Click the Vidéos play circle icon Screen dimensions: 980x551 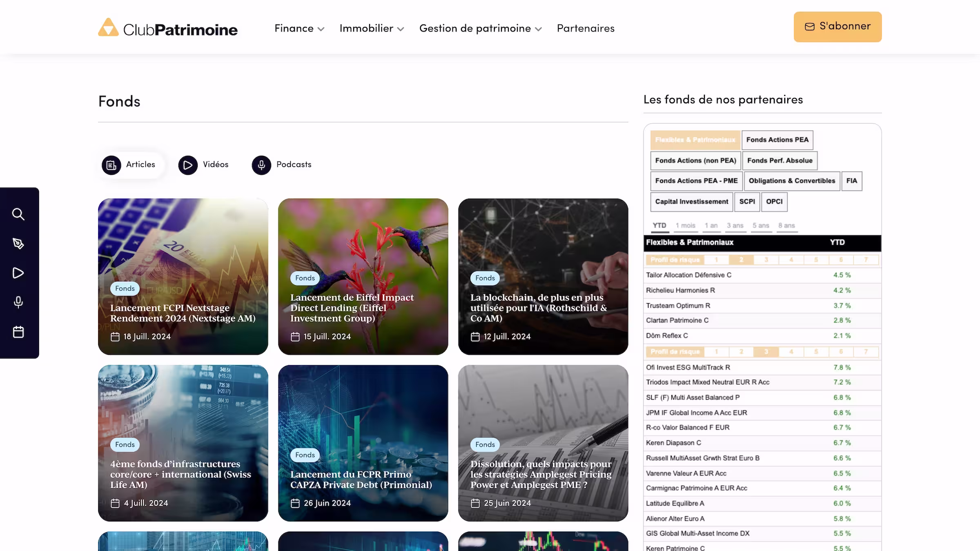(x=188, y=165)
